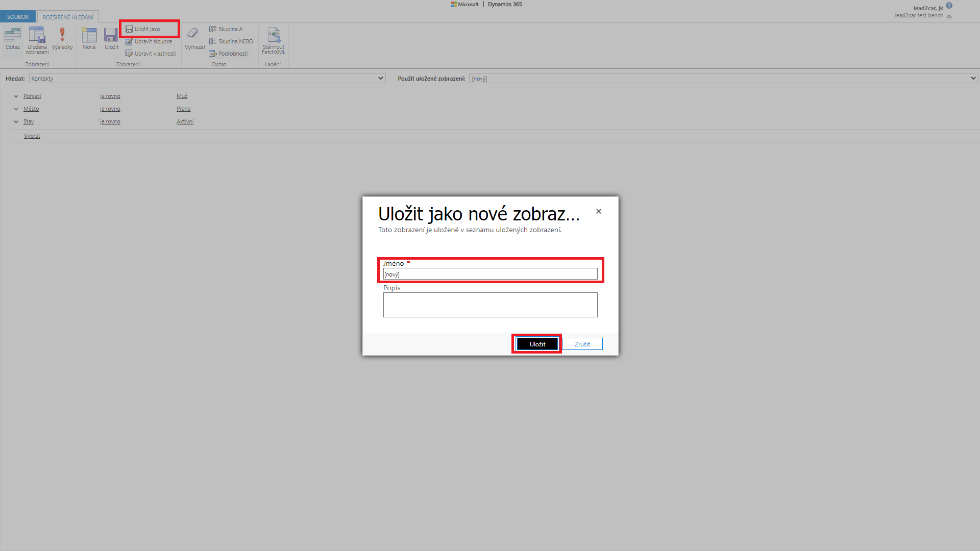This screenshot has height=551, width=980.
Task: Click Skupina NEBO group option
Action: tap(235, 41)
